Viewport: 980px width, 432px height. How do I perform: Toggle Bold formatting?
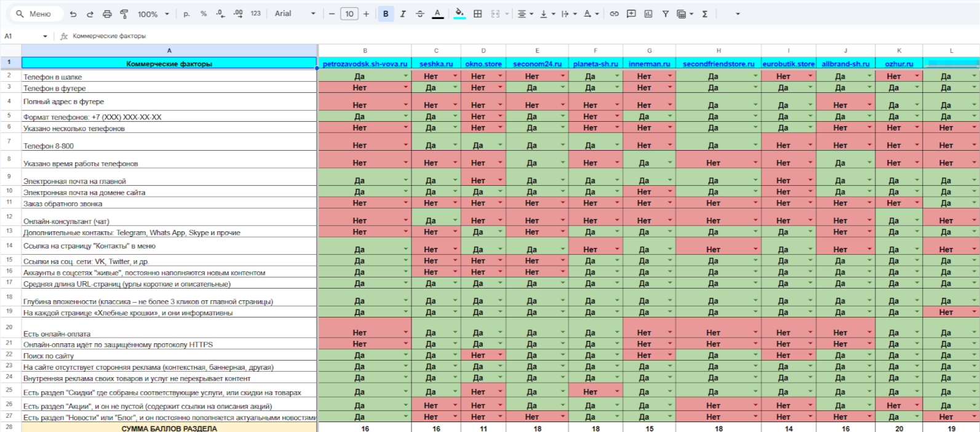click(386, 14)
